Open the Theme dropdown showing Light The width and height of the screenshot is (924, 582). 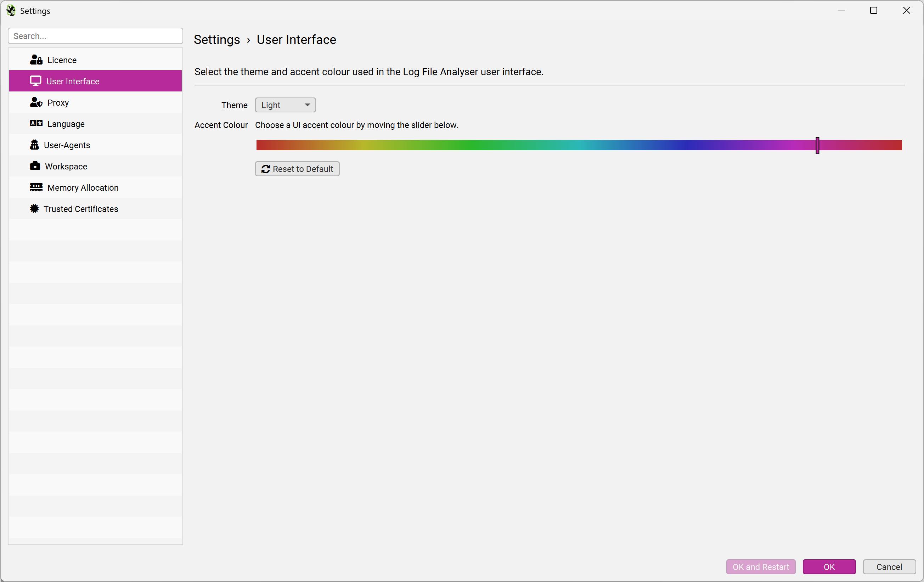coord(285,105)
